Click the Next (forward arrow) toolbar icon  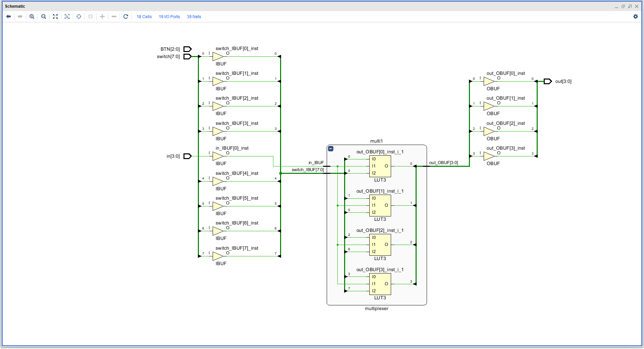(20, 16)
